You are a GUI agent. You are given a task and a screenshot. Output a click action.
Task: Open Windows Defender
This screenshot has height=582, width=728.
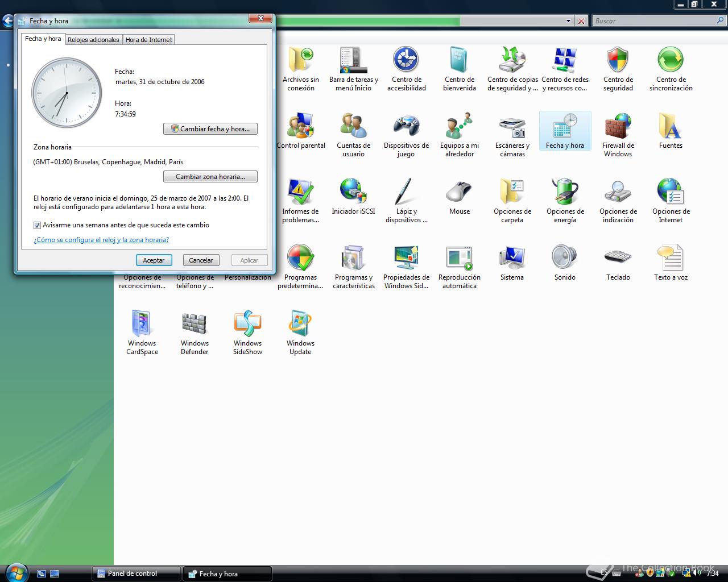click(x=195, y=333)
